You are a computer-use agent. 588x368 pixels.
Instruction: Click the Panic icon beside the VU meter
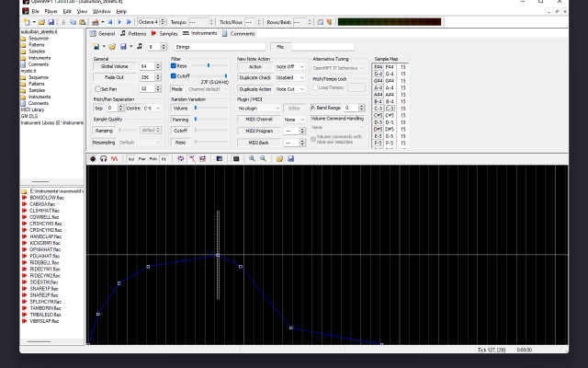tap(329, 22)
